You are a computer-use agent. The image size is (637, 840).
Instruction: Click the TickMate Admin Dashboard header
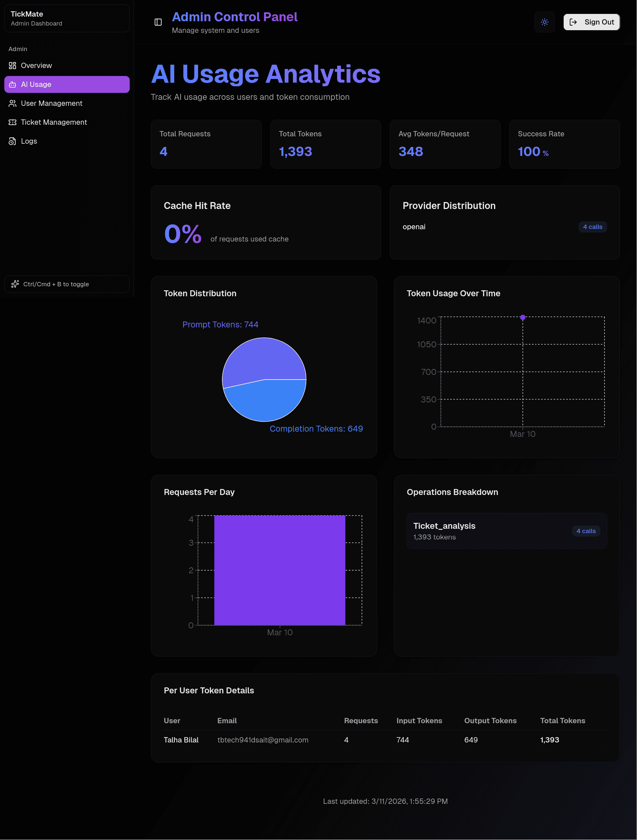click(x=67, y=18)
